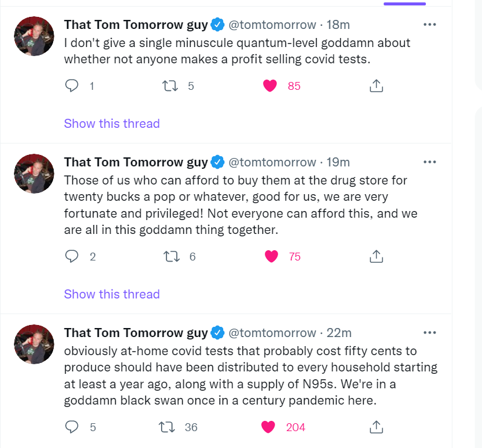Share the 22m N95s tweet
The width and height of the screenshot is (482, 448).
coord(376,427)
